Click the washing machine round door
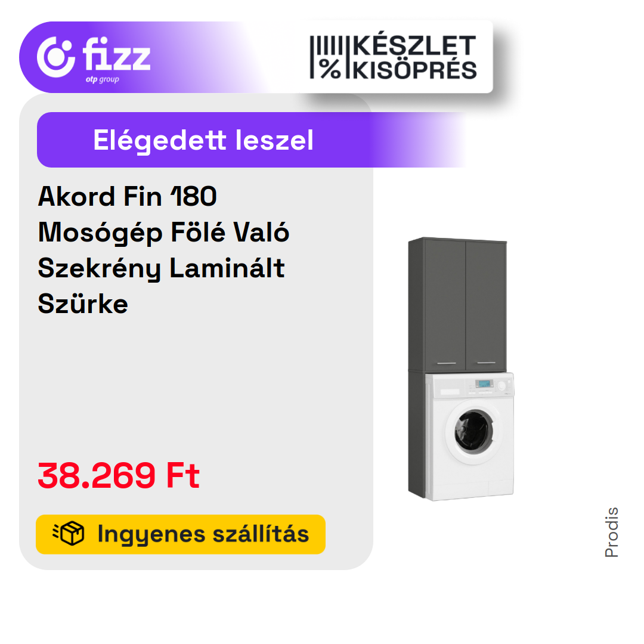This screenshot has height=644, width=644. click(x=474, y=432)
